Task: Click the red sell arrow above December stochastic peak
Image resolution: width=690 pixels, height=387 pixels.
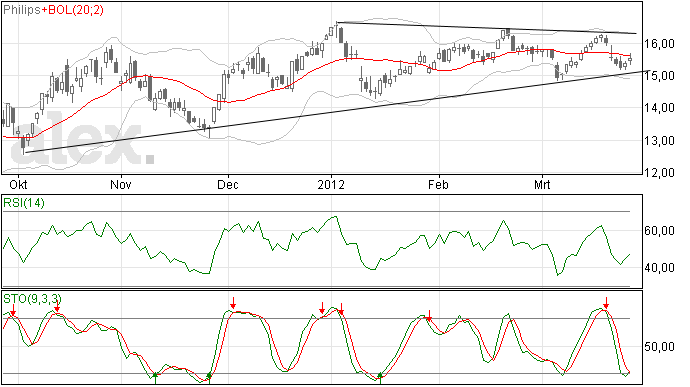Action: click(x=233, y=303)
